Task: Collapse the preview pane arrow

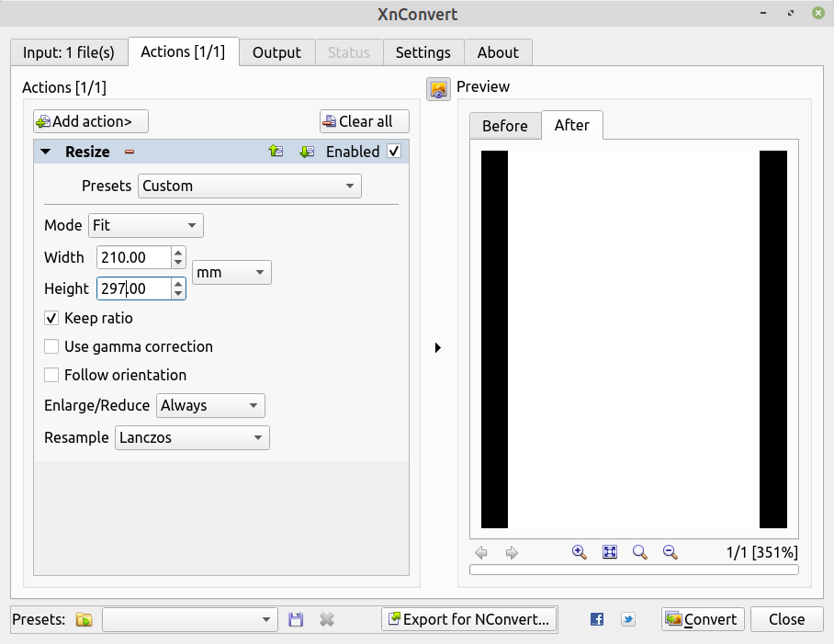Action: (x=438, y=348)
